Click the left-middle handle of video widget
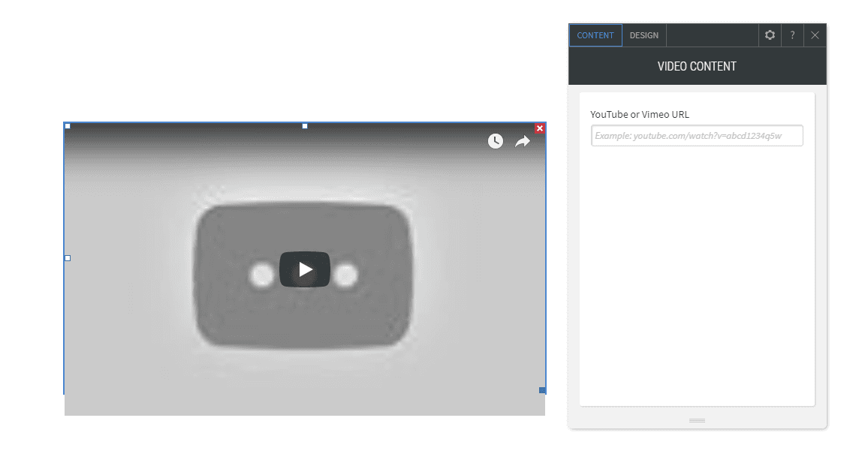Image resolution: width=868 pixels, height=469 pixels. [x=68, y=258]
